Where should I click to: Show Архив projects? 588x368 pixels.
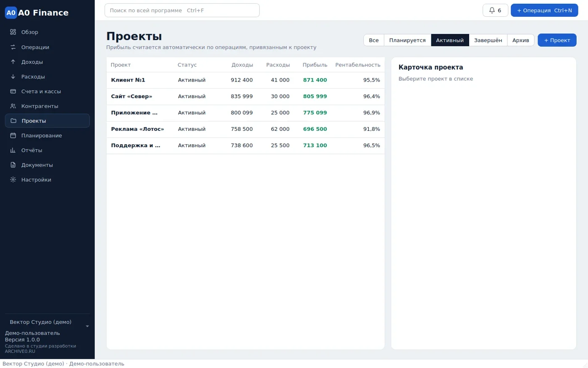[x=521, y=40]
